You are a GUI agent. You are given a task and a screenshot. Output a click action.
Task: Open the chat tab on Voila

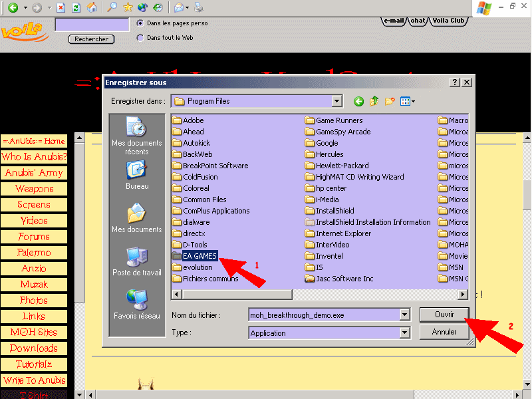click(x=418, y=21)
